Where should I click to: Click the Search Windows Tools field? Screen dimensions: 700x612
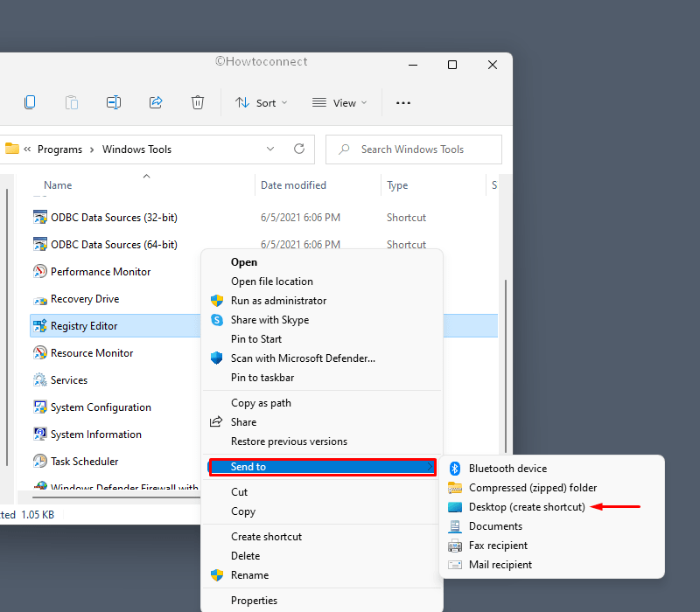[x=413, y=150]
